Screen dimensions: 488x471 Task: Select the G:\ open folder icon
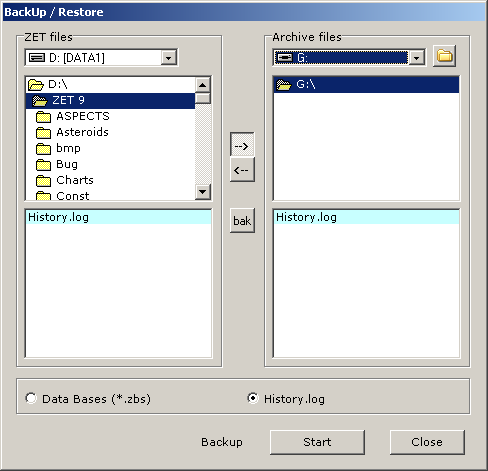point(284,85)
